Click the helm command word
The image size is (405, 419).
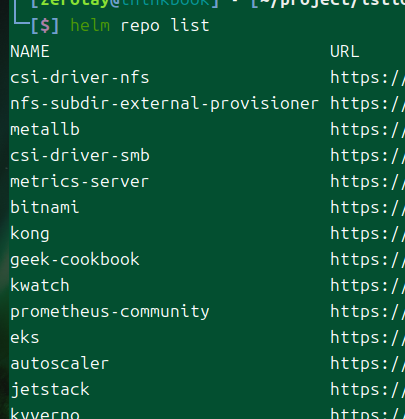[90, 26]
